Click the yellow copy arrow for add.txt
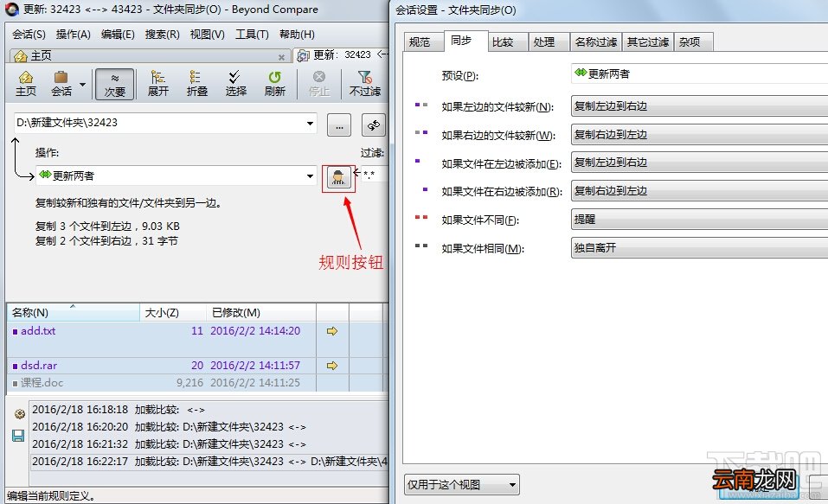 pos(332,331)
